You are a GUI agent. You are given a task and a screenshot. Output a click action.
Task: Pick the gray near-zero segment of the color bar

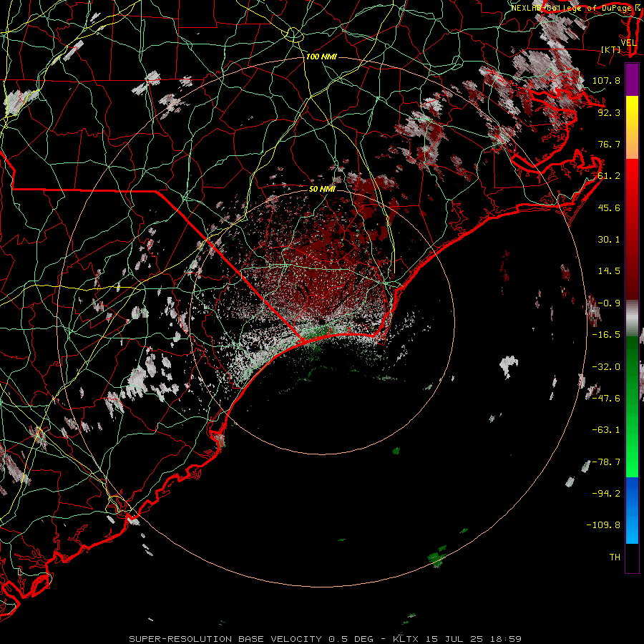click(x=632, y=318)
